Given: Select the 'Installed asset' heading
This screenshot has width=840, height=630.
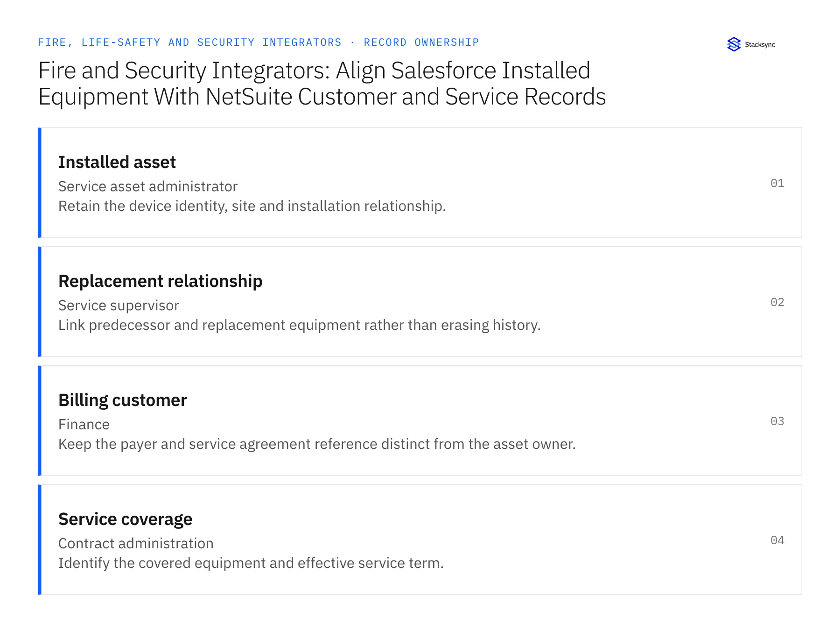Looking at the screenshot, I should coord(117,162).
